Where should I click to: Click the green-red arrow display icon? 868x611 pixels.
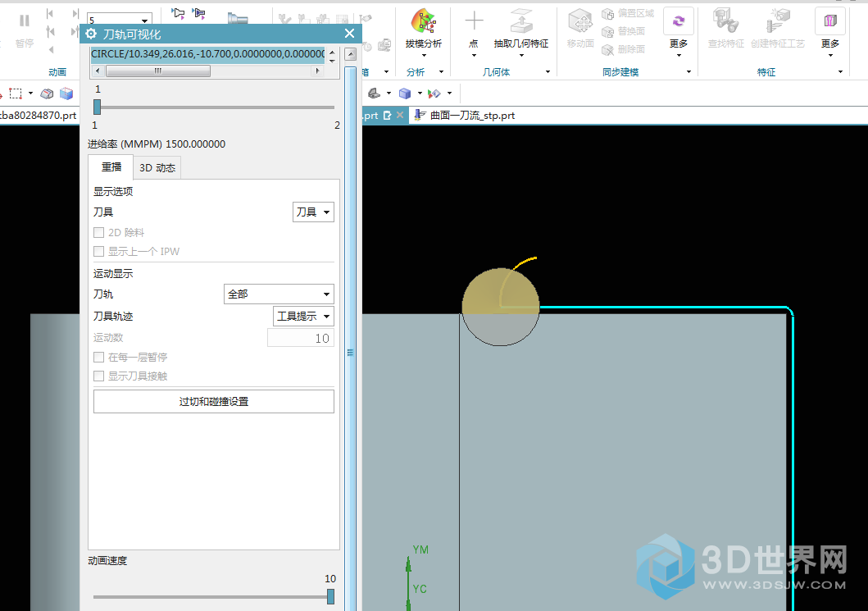(434, 93)
